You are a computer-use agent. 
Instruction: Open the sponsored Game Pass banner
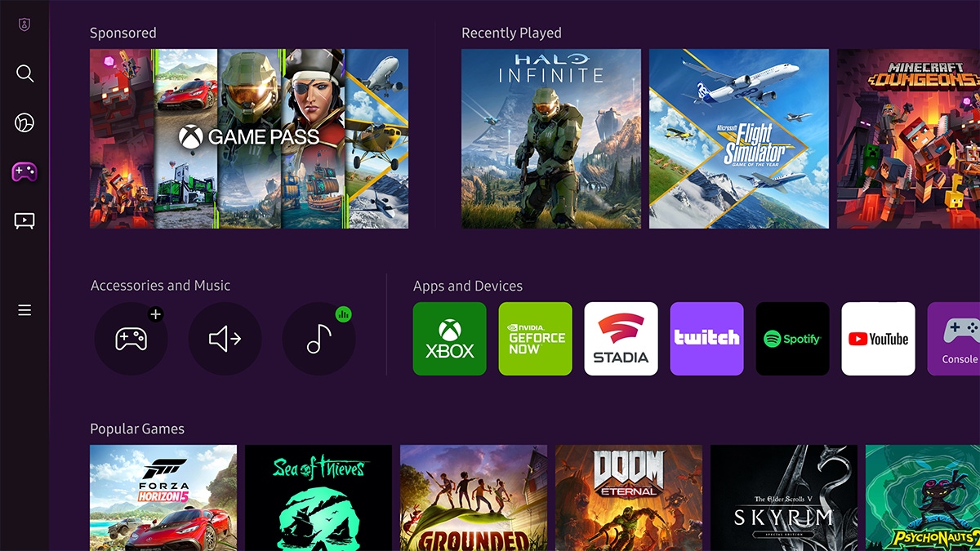click(x=249, y=139)
